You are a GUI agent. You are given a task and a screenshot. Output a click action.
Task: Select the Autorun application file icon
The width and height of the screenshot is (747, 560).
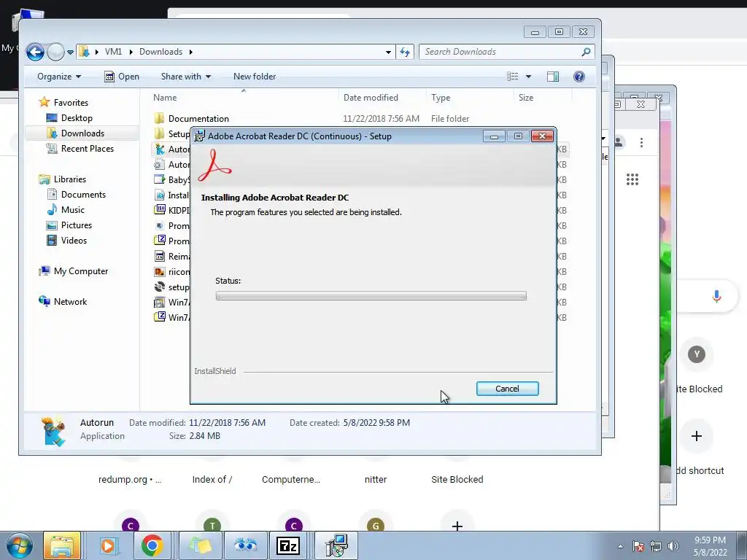[160, 149]
